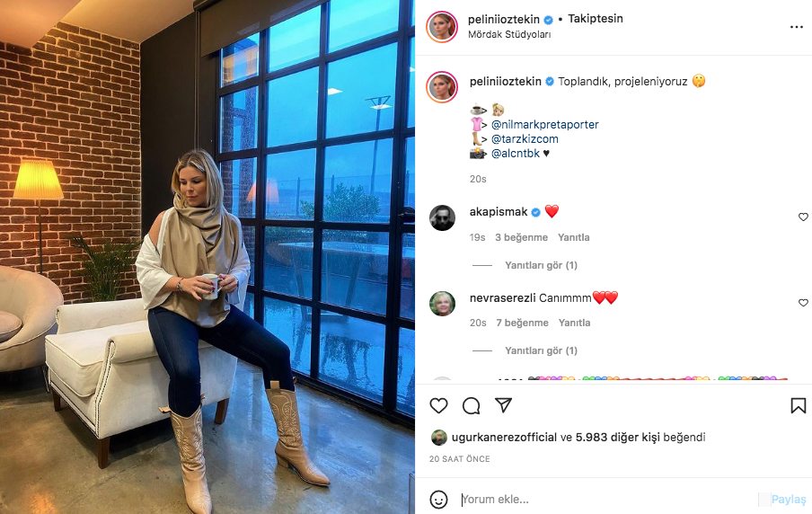This screenshot has width=812, height=514.
Task: Like nevraserezli's comment with heart
Action: coord(803,303)
